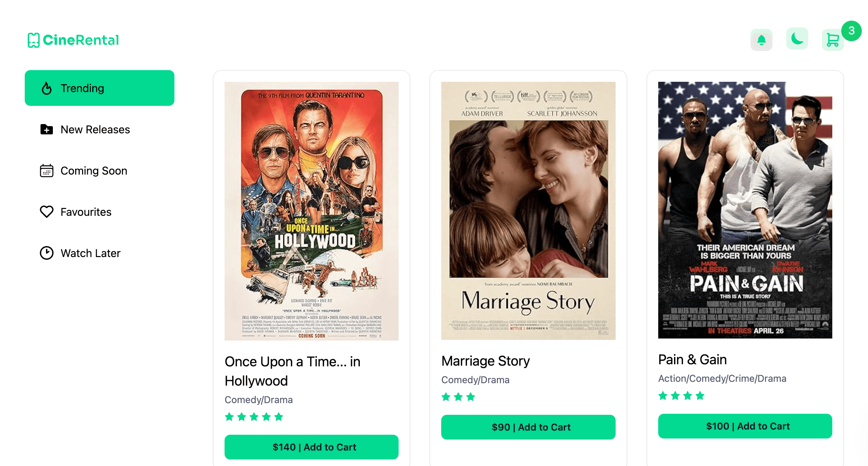Screen dimensions: 868x466
Task: Add Marriage Story to cart for $90
Action: pos(528,427)
